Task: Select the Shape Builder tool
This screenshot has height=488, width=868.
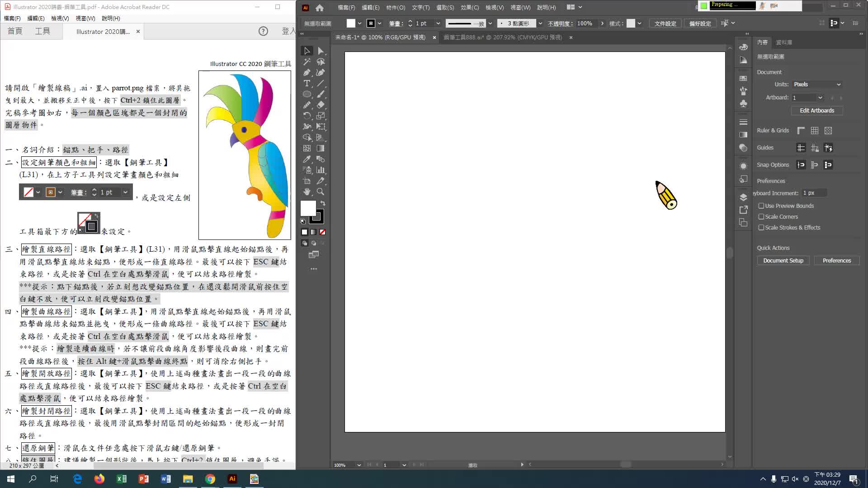Action: tap(307, 137)
